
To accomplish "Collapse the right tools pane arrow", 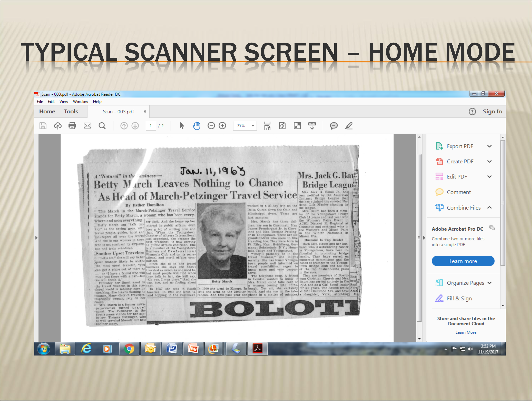I will (424, 238).
